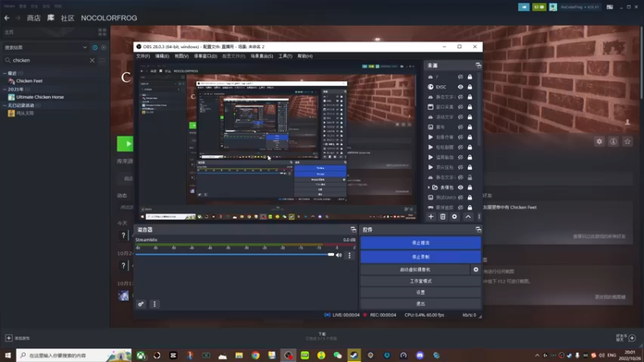The width and height of the screenshot is (644, 362).
Task: Open StreamMix channel three-dot options
Action: click(x=349, y=255)
